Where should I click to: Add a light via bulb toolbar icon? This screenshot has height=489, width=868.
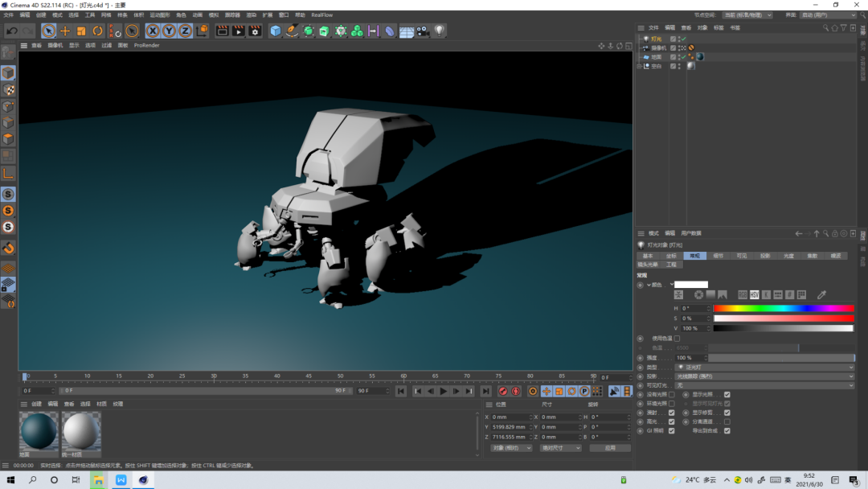tap(439, 31)
